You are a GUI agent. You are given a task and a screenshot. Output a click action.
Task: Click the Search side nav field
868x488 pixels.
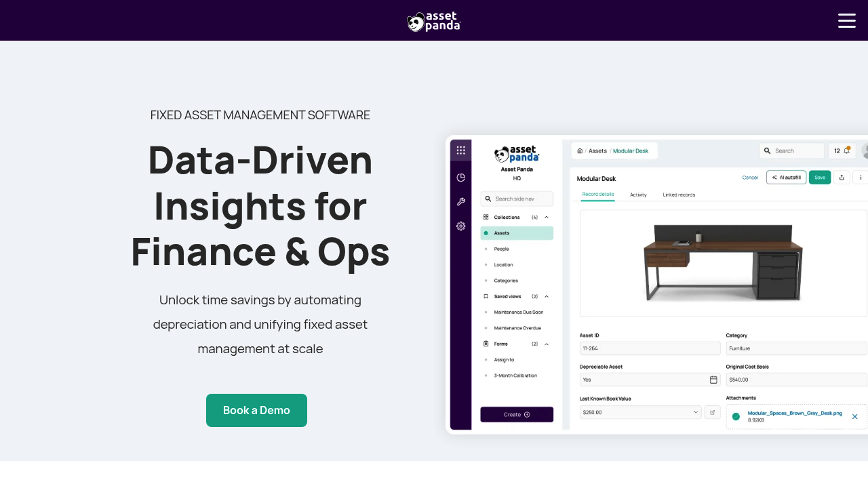pos(517,199)
